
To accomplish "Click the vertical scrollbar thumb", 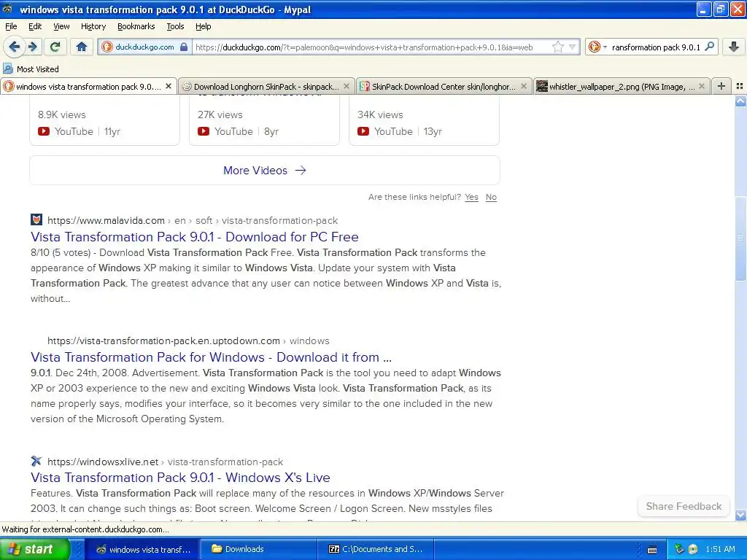I will pos(740,238).
